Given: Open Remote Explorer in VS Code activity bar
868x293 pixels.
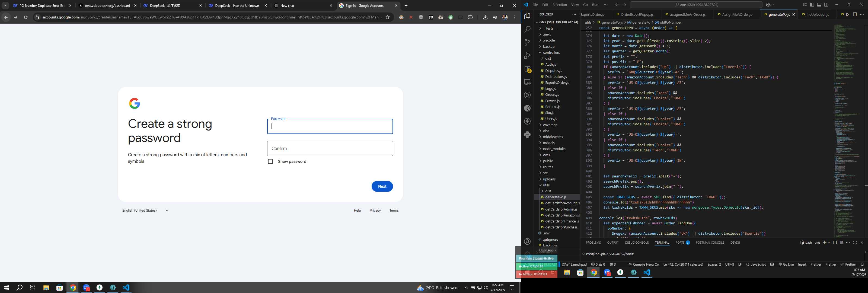Looking at the screenshot, I should (527, 82).
